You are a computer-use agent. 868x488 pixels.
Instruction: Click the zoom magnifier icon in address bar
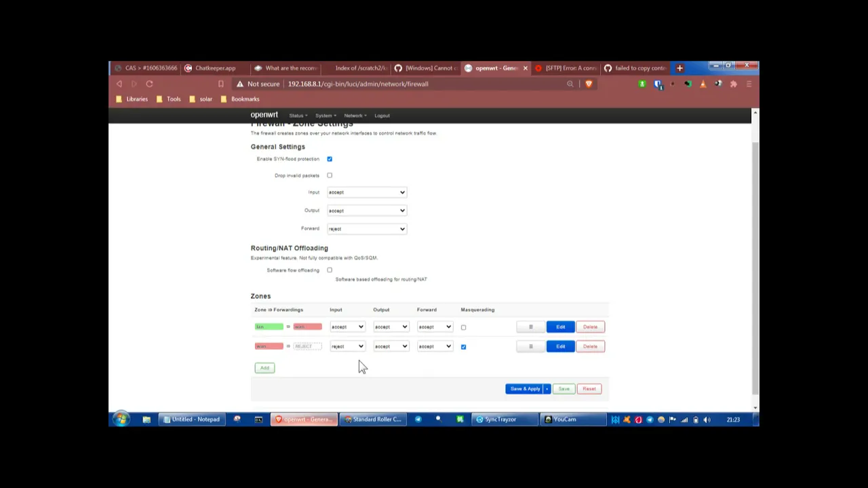570,84
